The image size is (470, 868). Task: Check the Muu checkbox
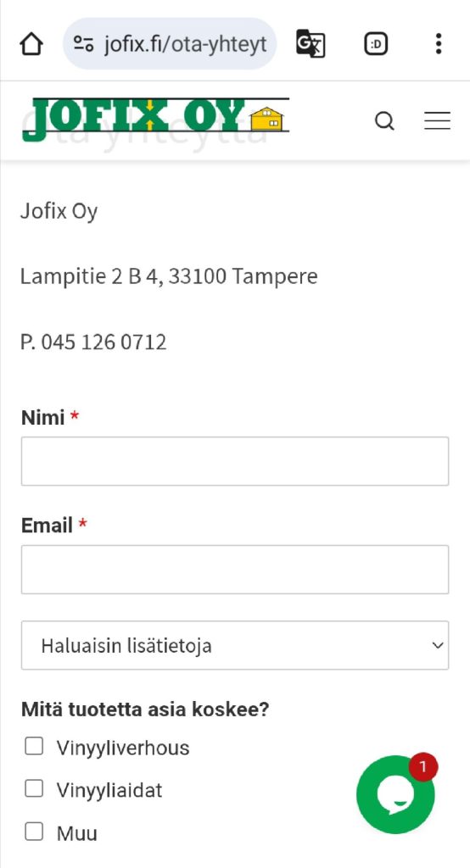click(34, 832)
